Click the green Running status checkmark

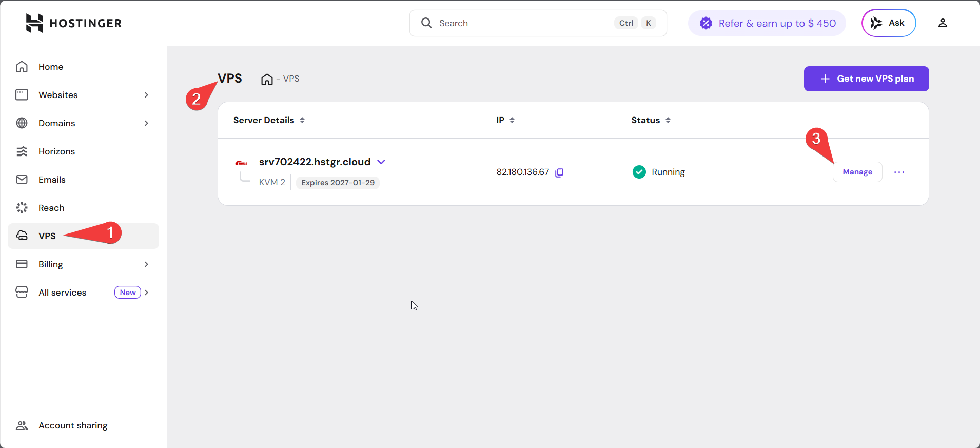pos(639,172)
